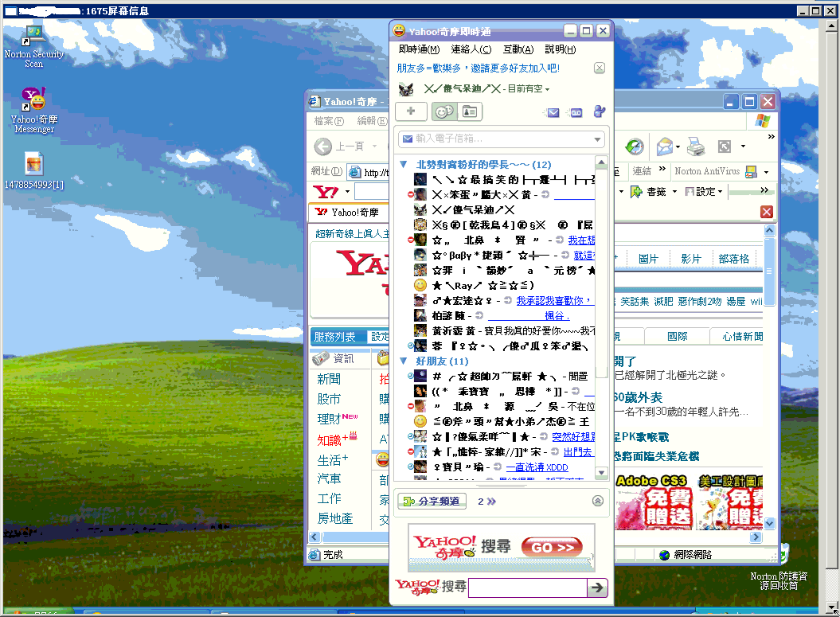Select the smiley faces contact list view
Image resolution: width=840 pixels, height=617 pixels.
tap(443, 111)
